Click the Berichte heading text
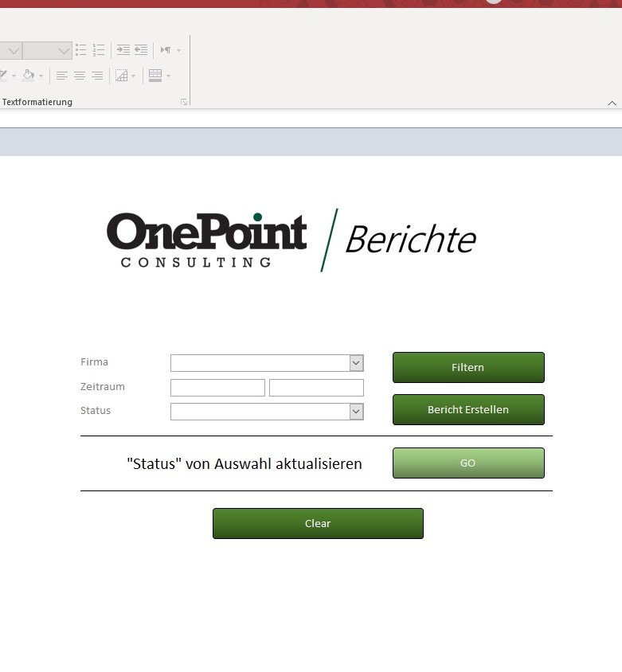Image resolution: width=622 pixels, height=672 pixels. point(411,239)
